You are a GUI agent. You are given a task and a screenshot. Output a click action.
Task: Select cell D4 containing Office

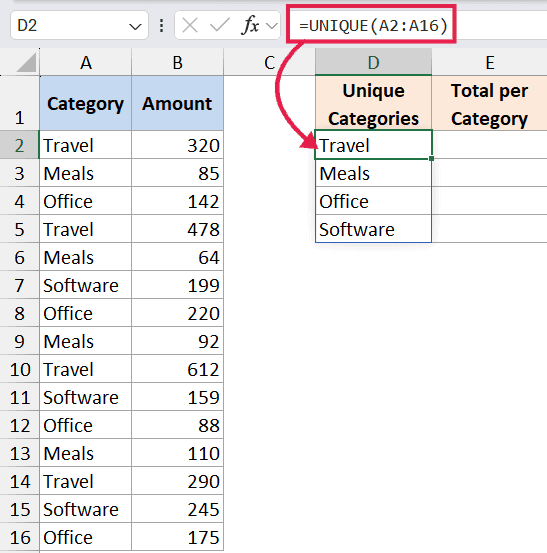click(373, 201)
